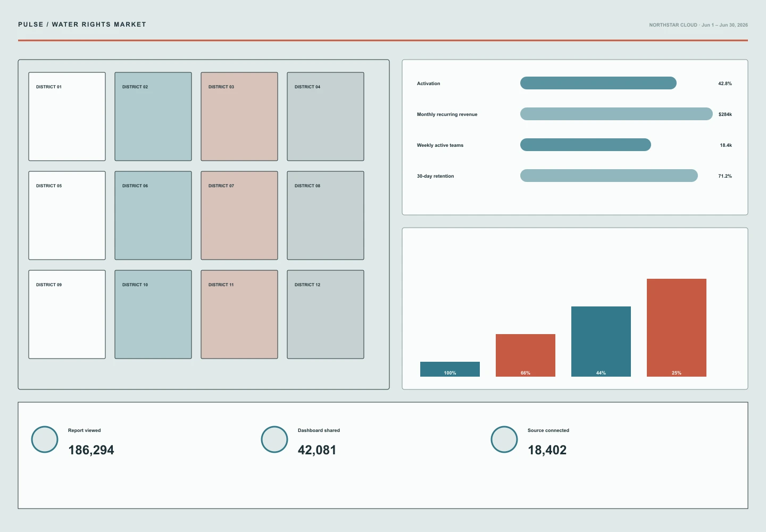Click the Monthly recurring revenue bar
The width and height of the screenshot is (766, 532).
pos(617,114)
